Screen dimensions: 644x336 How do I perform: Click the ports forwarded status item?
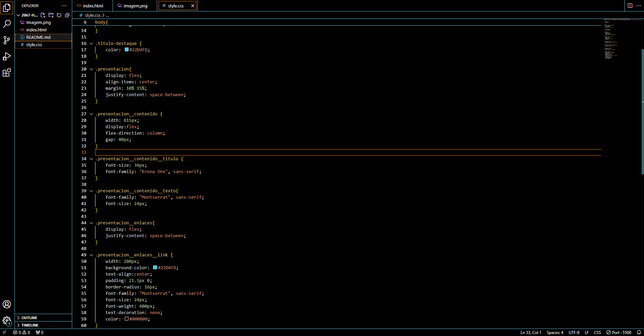[x=39, y=332]
